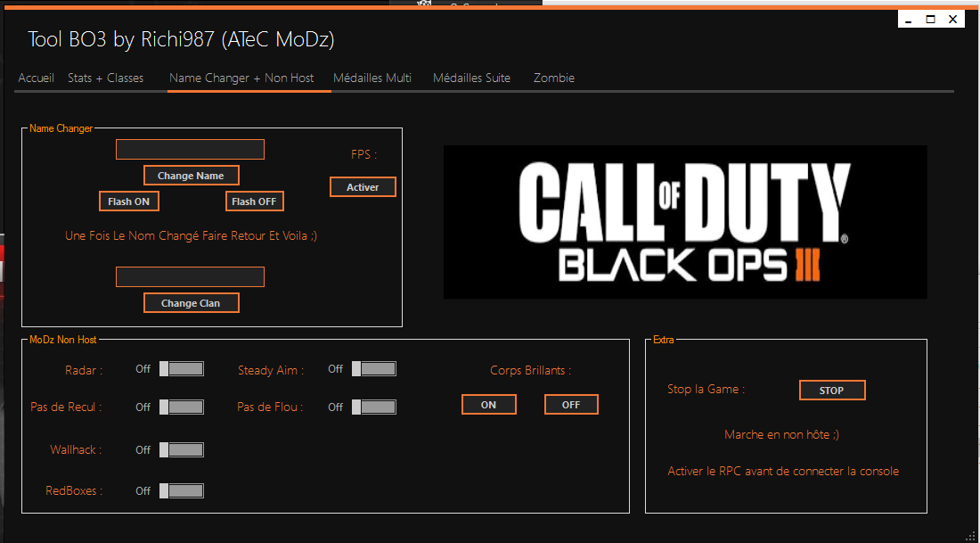Open the Médailles Multi tab

pos(372,78)
